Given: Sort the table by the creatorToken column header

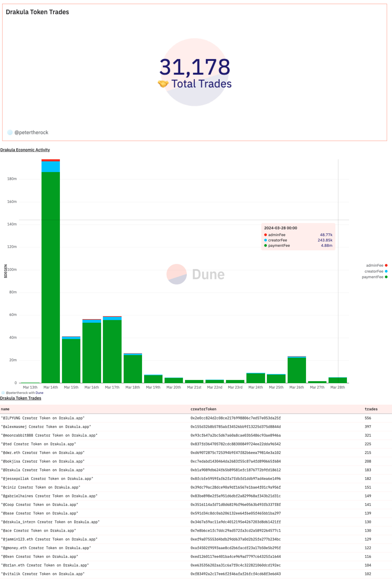Looking at the screenshot, I should pyautogui.click(x=203, y=409).
